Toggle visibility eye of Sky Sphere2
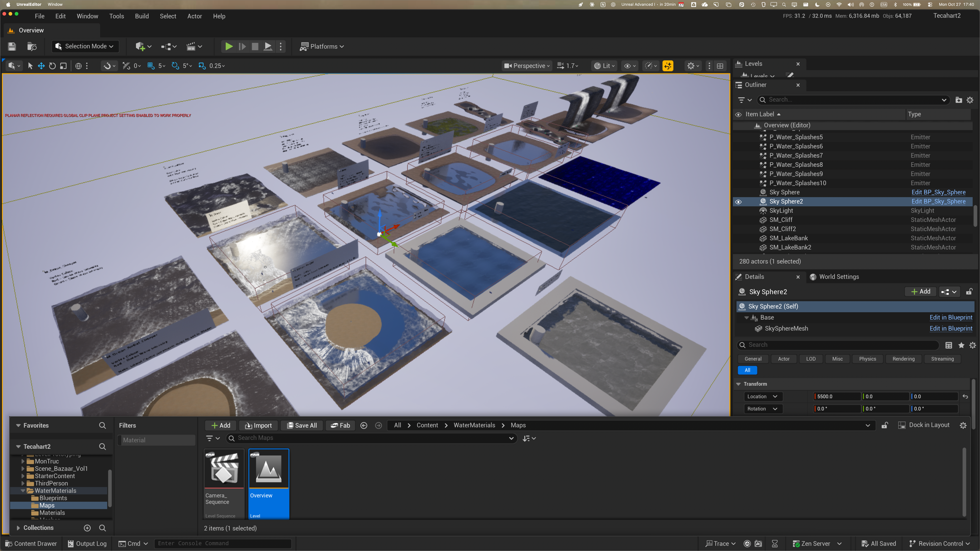Image resolution: width=980 pixels, height=551 pixels. coord(738,202)
